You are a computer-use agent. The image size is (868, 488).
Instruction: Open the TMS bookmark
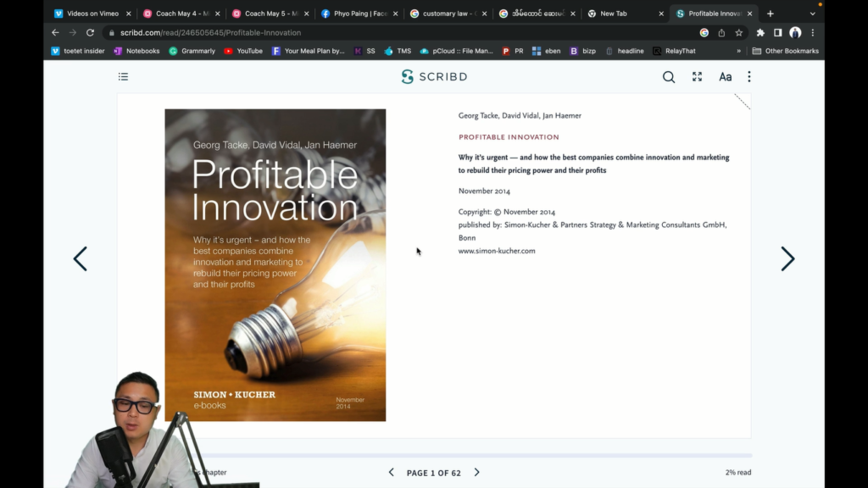tap(398, 51)
